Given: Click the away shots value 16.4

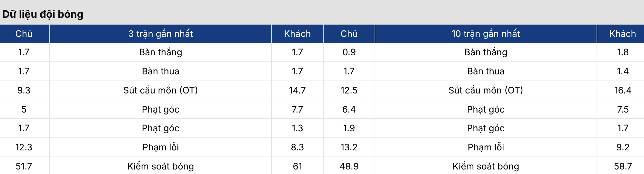Looking at the screenshot, I should 622,90.
